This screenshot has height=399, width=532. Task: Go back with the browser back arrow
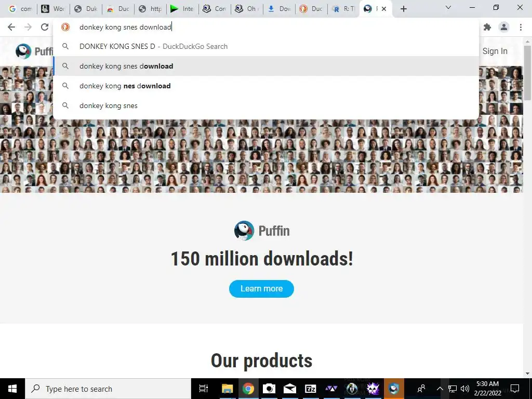(x=11, y=27)
